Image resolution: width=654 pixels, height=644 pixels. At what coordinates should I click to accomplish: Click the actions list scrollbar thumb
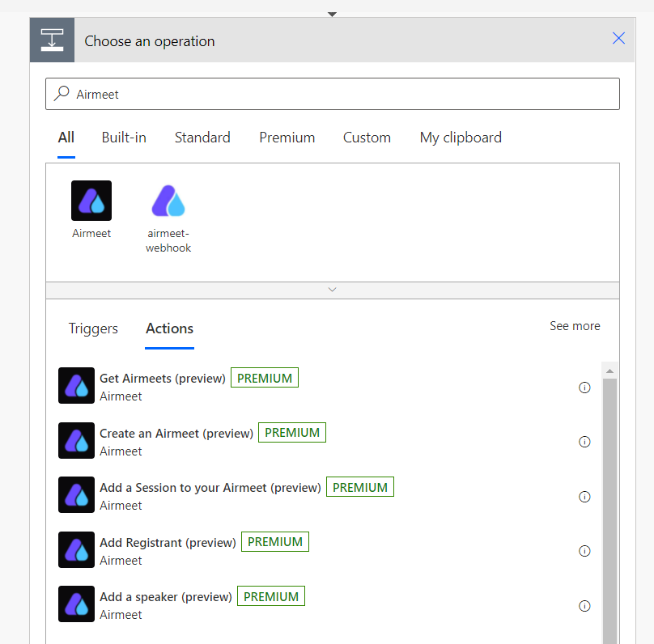(x=609, y=511)
